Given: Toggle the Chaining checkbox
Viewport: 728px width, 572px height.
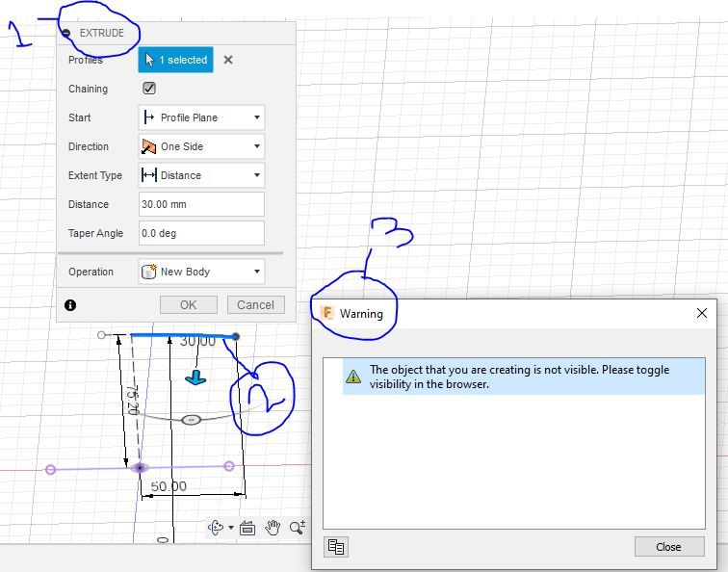Looking at the screenshot, I should coord(149,89).
